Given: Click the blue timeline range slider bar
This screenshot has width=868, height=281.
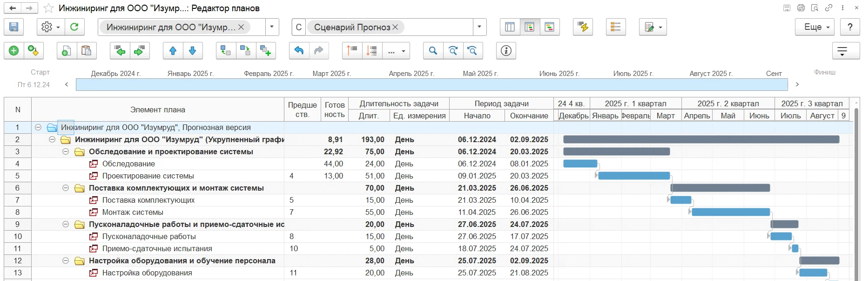Looking at the screenshot, I should pyautogui.click(x=431, y=84).
